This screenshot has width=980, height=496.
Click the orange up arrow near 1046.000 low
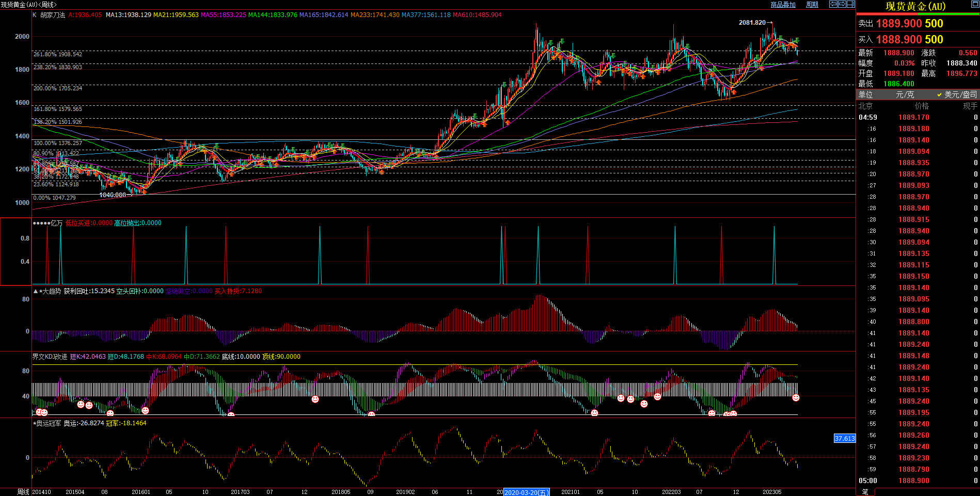(x=145, y=191)
